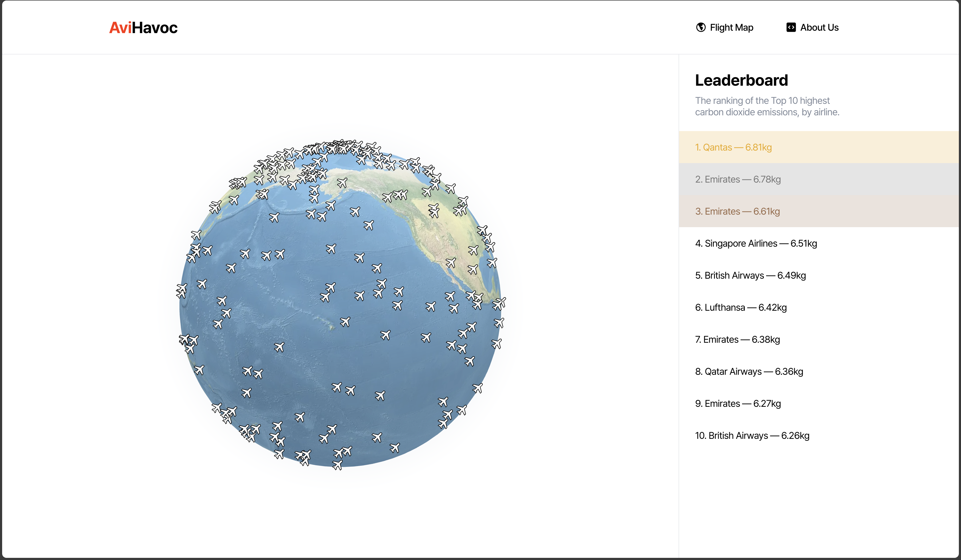The image size is (961, 560).
Task: Click the Lufthansa 6.42kg leaderboard entry
Action: 741,308
